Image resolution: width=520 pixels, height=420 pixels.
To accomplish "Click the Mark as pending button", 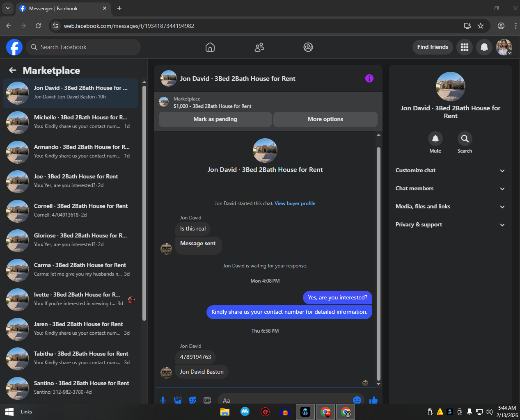I will [x=215, y=119].
